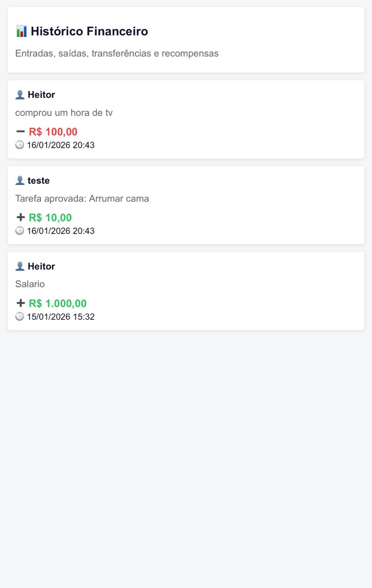Click the red R$ 100,00 amount

[x=53, y=132]
